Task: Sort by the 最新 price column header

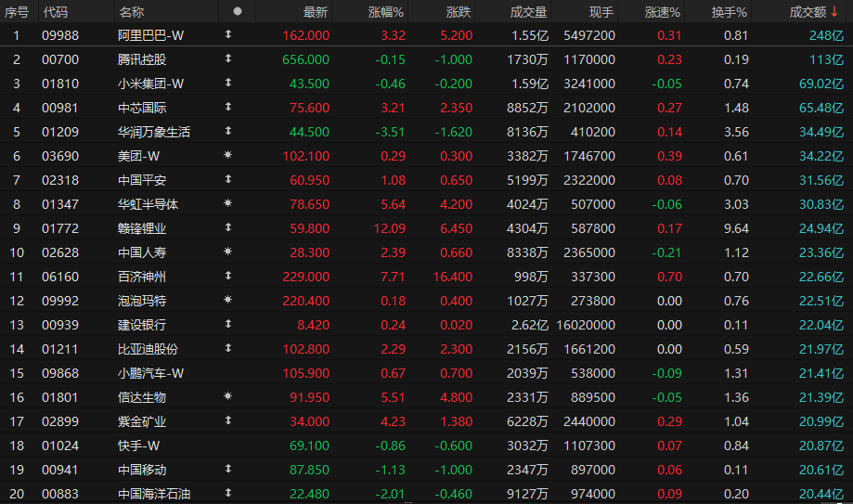Action: click(316, 12)
